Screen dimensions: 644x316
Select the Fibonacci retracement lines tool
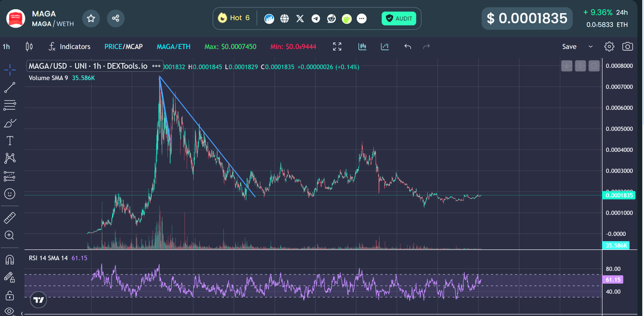[10, 105]
